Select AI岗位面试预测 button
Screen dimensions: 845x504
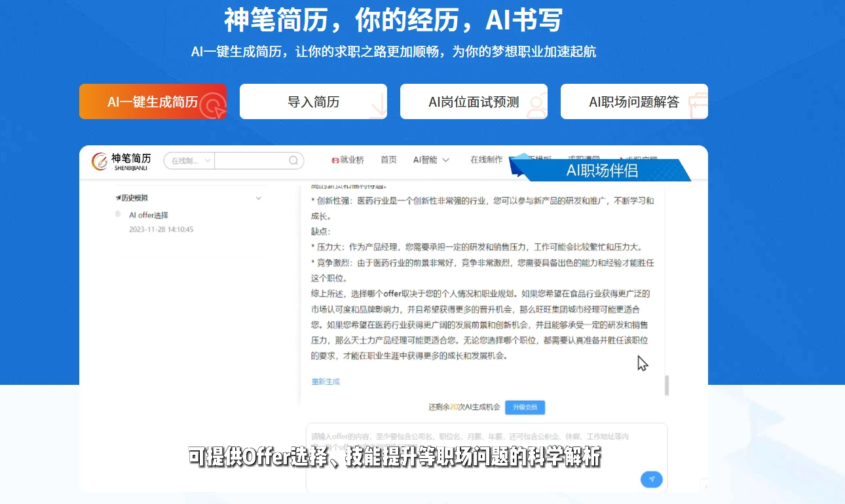click(474, 101)
